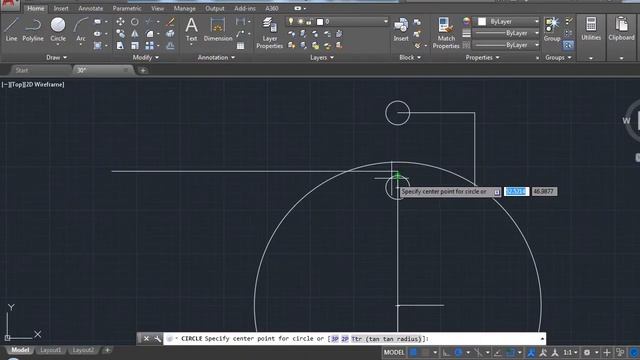Click the Create Block icon
This screenshot has height=360, width=640.
click(417, 22)
